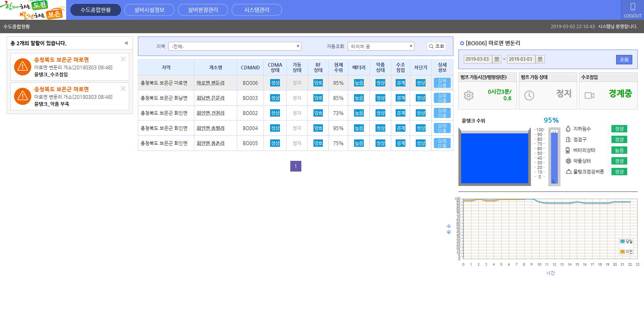644x319 pixels.
Task: Open the 설비시설정보 menu
Action: click(x=149, y=10)
